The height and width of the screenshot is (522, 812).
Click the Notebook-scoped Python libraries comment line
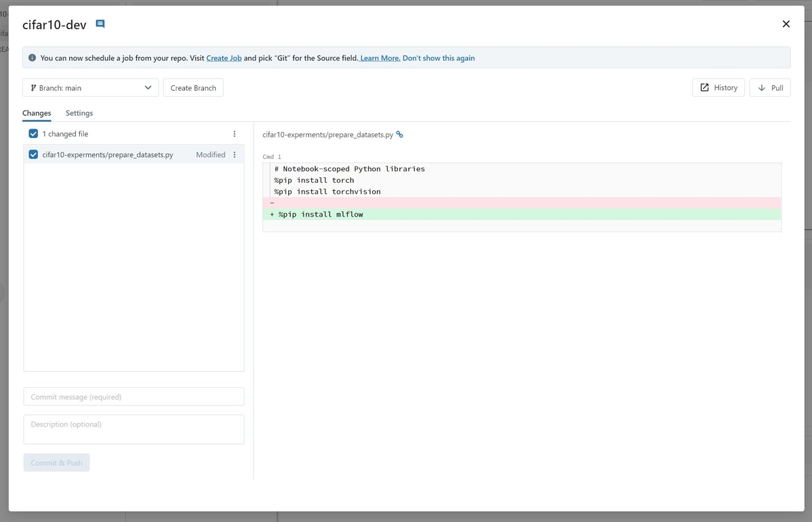point(349,169)
